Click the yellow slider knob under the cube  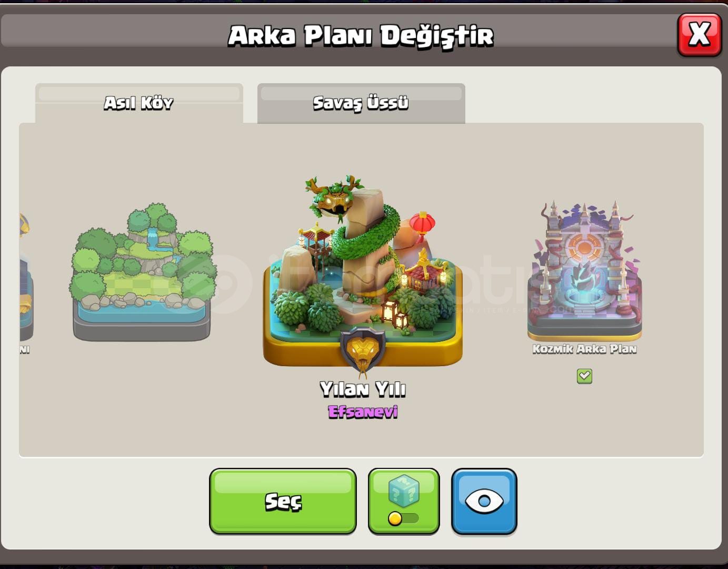tap(395, 518)
